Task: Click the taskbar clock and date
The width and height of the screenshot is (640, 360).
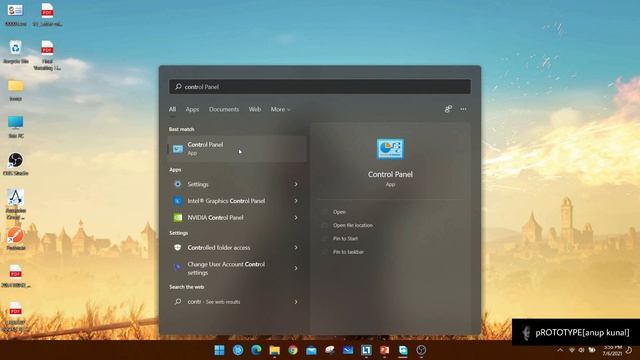Action: (x=612, y=350)
